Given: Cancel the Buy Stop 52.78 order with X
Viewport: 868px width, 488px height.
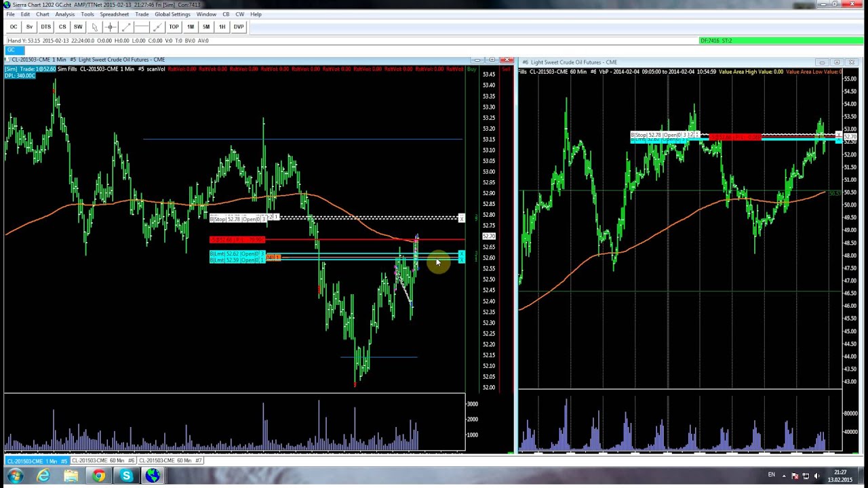Looking at the screenshot, I should click(461, 218).
